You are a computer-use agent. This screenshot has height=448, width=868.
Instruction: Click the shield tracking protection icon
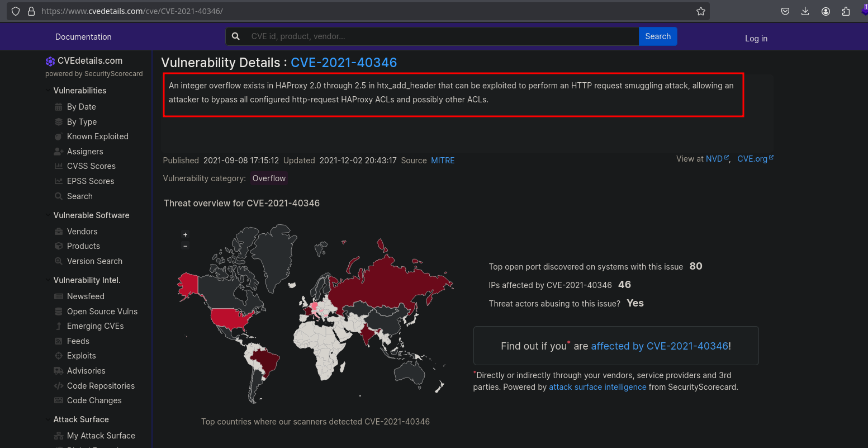16,11
